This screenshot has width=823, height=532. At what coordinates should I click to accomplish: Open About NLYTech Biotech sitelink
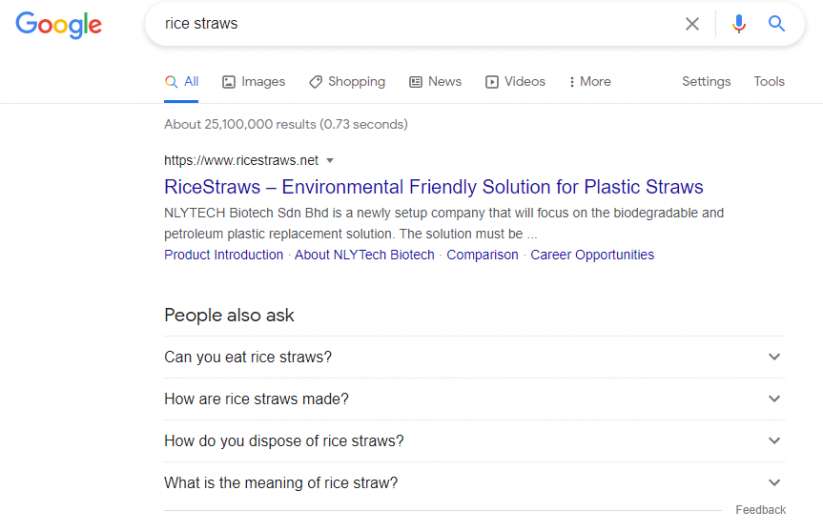click(364, 255)
